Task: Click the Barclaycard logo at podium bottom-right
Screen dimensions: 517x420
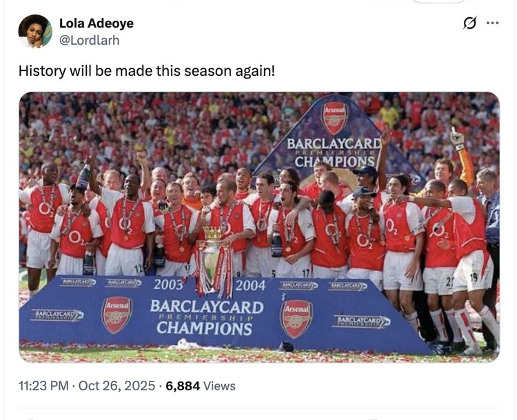Action: 361,321
